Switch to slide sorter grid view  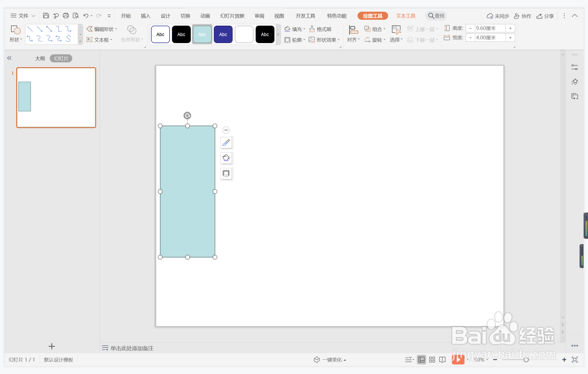coord(432,360)
